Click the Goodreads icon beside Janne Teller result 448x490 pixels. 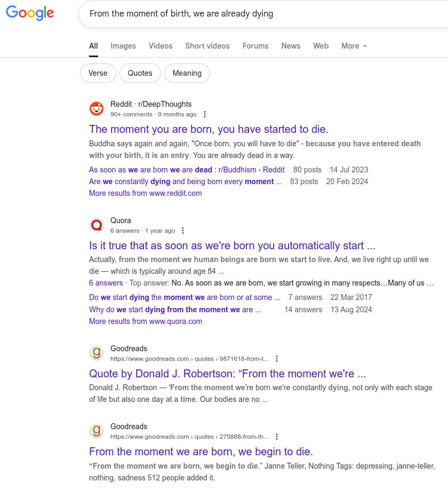[97, 431]
